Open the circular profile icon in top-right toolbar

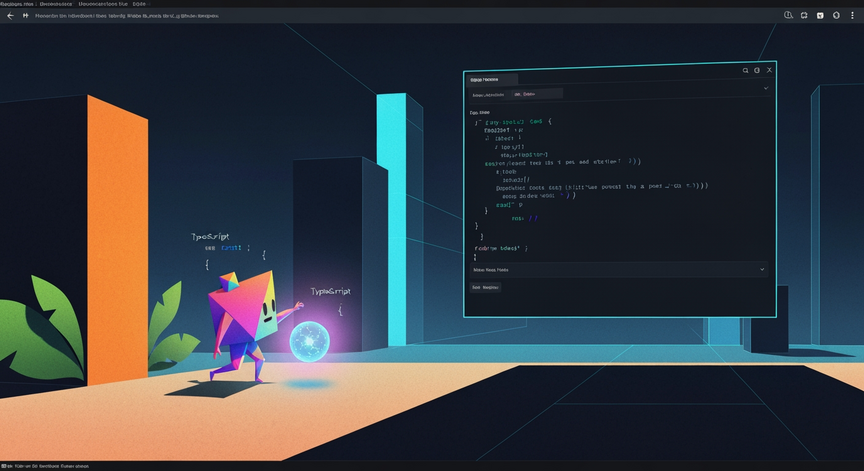(836, 15)
